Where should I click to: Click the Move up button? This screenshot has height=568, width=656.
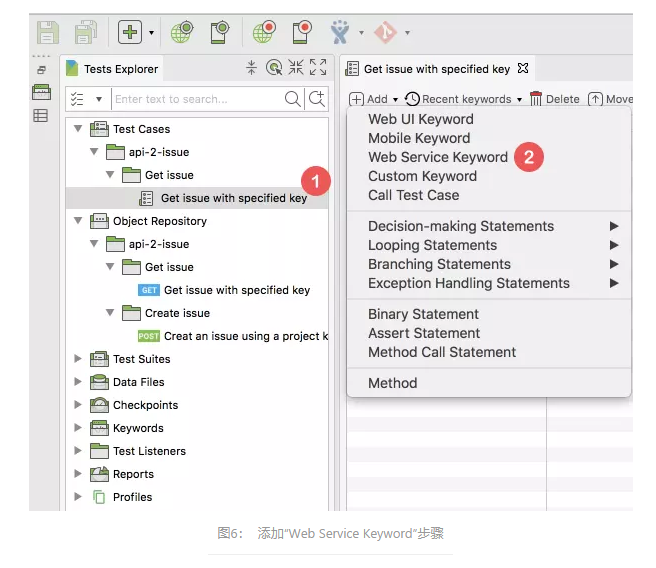610,99
